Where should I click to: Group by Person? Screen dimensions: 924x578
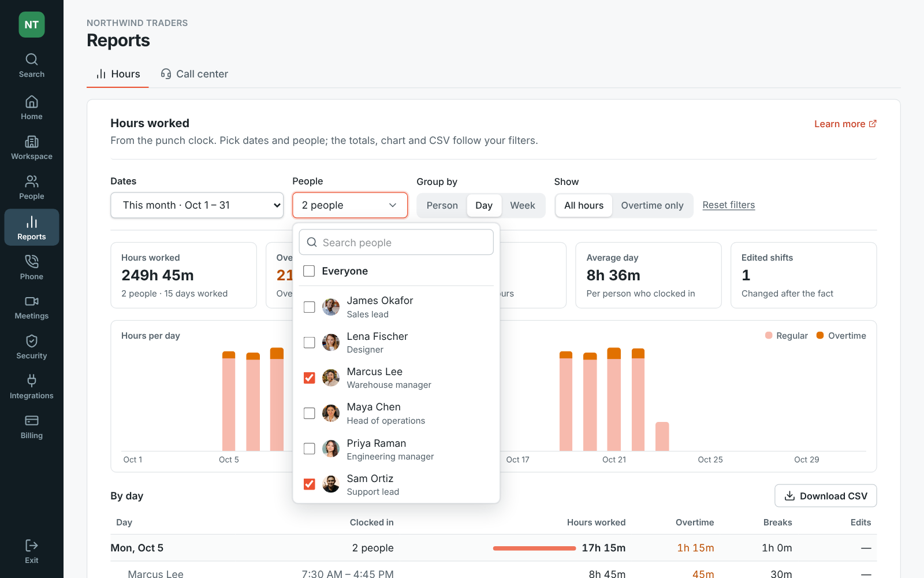[442, 205]
